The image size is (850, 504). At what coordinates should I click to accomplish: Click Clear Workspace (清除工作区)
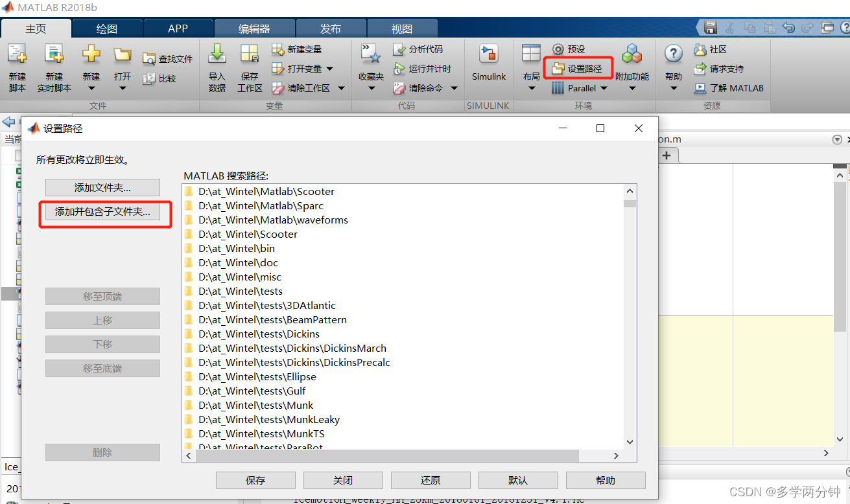click(301, 88)
